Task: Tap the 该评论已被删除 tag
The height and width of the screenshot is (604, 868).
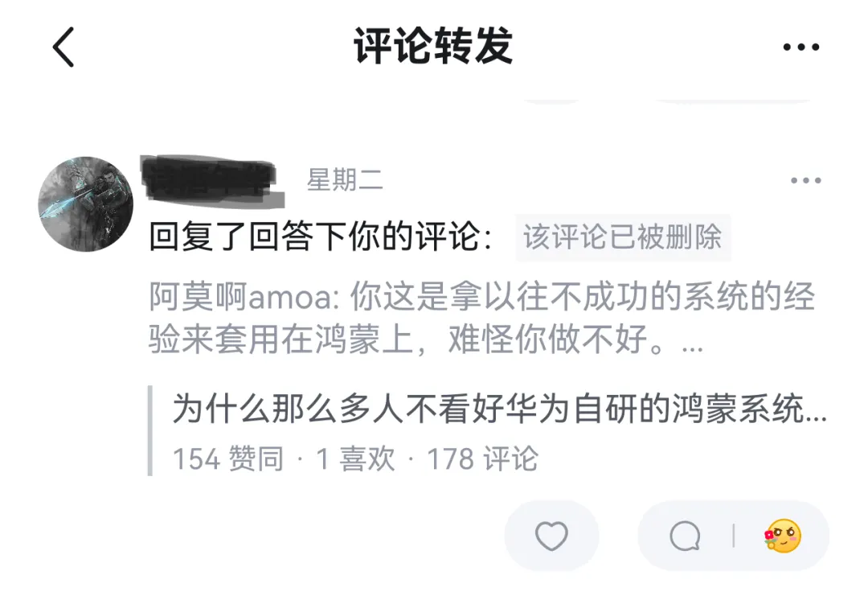Action: coord(623,237)
